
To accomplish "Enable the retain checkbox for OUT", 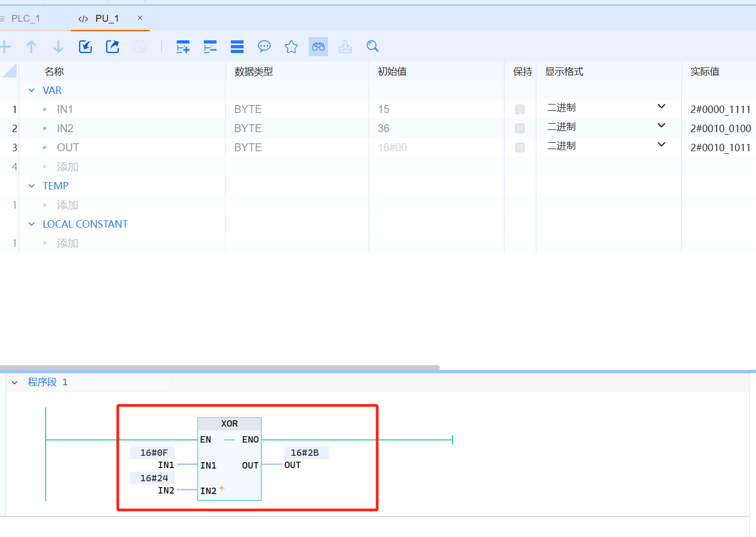I will point(520,148).
